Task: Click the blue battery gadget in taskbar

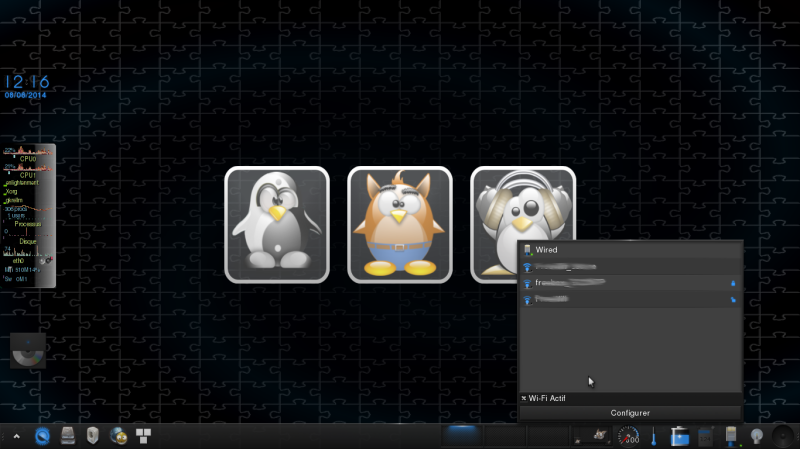Action: [680, 436]
